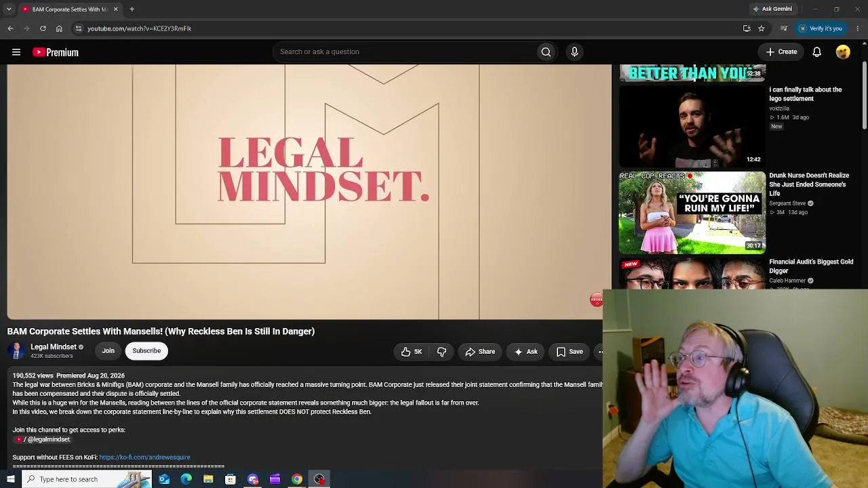Image resolution: width=868 pixels, height=488 pixels.
Task: Click the BAM Corporate Settles video title
Action: tap(161, 331)
